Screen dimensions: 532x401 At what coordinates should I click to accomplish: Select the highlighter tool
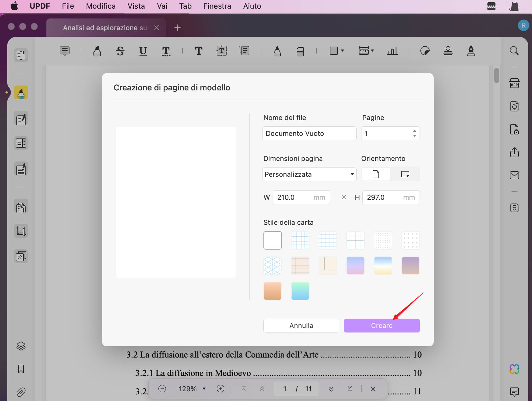tap(97, 51)
